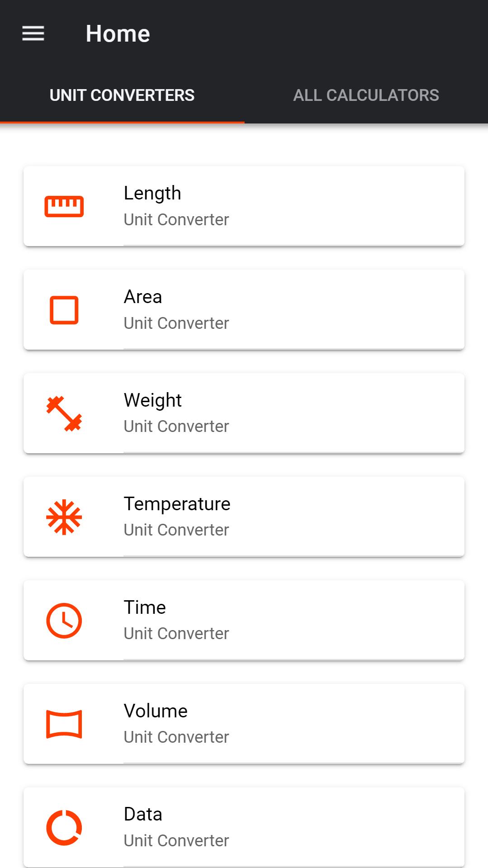Click the Temperature label text

point(177,504)
